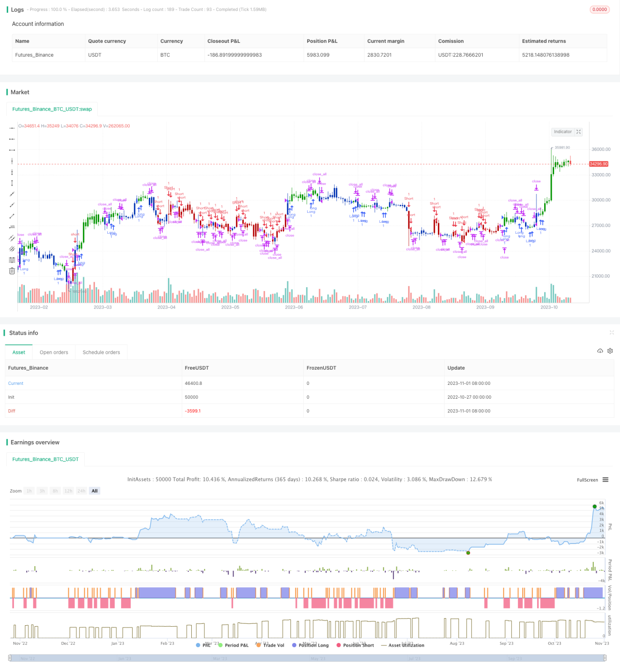Viewport: 620px width, 672px height.
Task: Toggle the Position Long legend series
Action: coord(310,645)
